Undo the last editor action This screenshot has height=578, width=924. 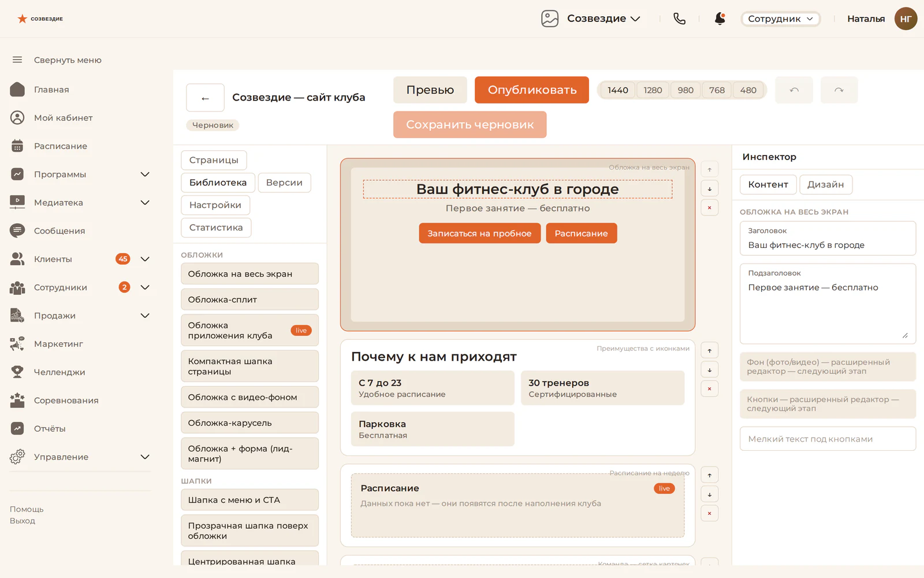pyautogui.click(x=794, y=90)
